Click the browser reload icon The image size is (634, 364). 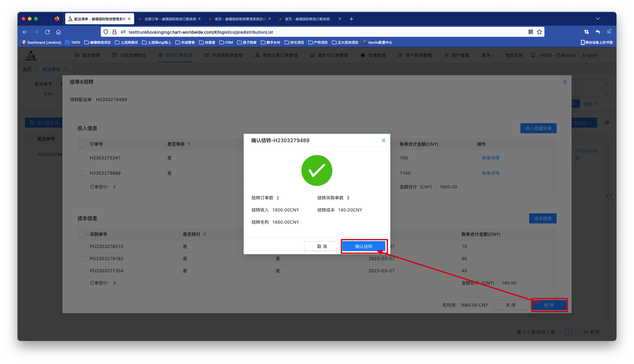pos(47,32)
